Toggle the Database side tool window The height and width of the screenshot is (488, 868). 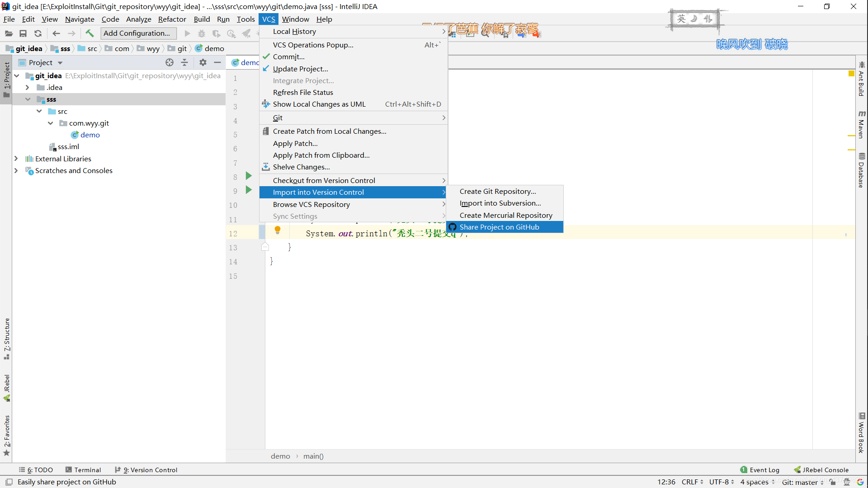click(x=862, y=171)
